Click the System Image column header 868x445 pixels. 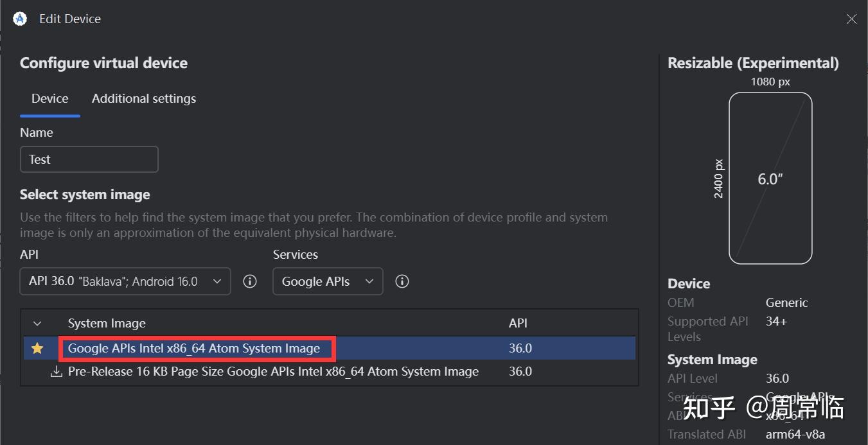(106, 323)
